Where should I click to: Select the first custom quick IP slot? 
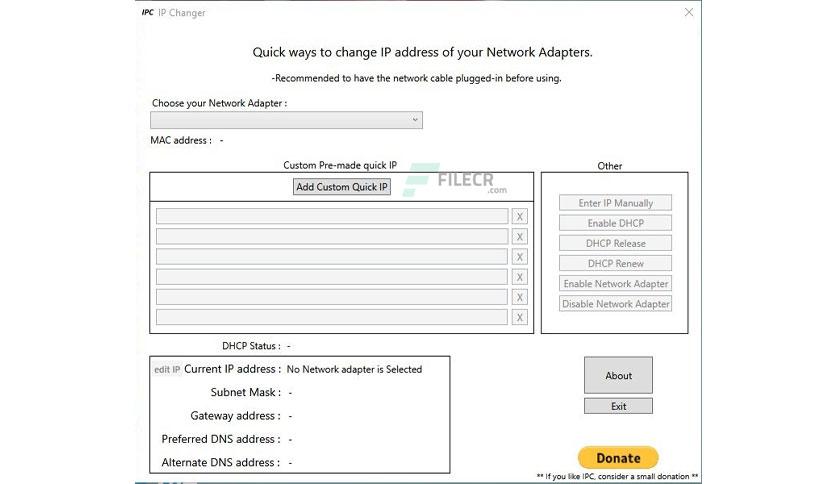coord(332,216)
